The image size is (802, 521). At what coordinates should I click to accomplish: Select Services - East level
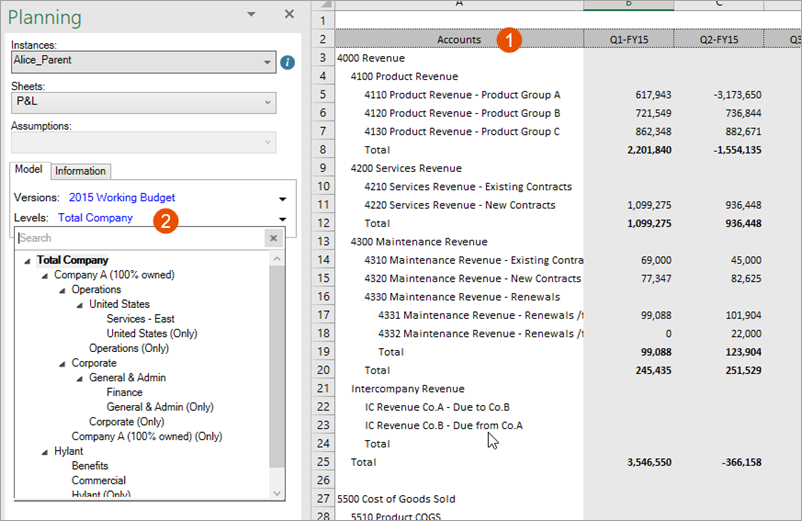coord(141,319)
